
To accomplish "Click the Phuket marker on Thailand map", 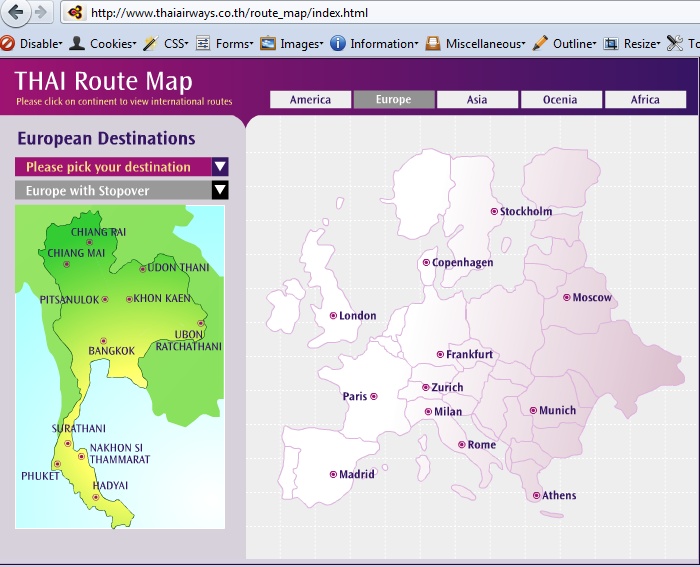I will [x=57, y=464].
